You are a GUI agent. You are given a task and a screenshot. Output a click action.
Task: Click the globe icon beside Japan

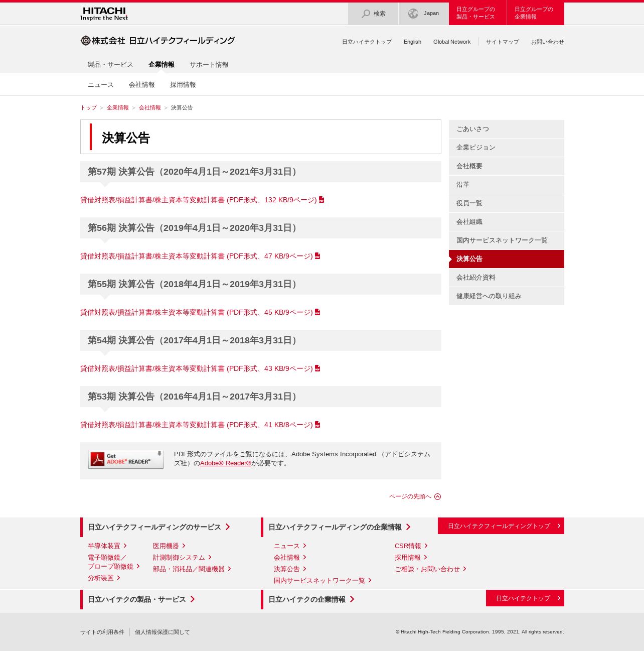[413, 14]
